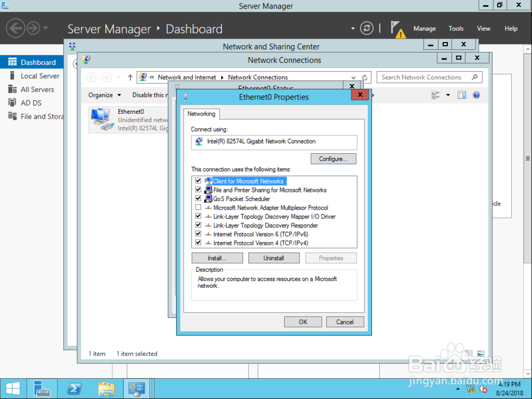Show hidden tray icons arrow
The image size is (532, 399).
[458, 389]
